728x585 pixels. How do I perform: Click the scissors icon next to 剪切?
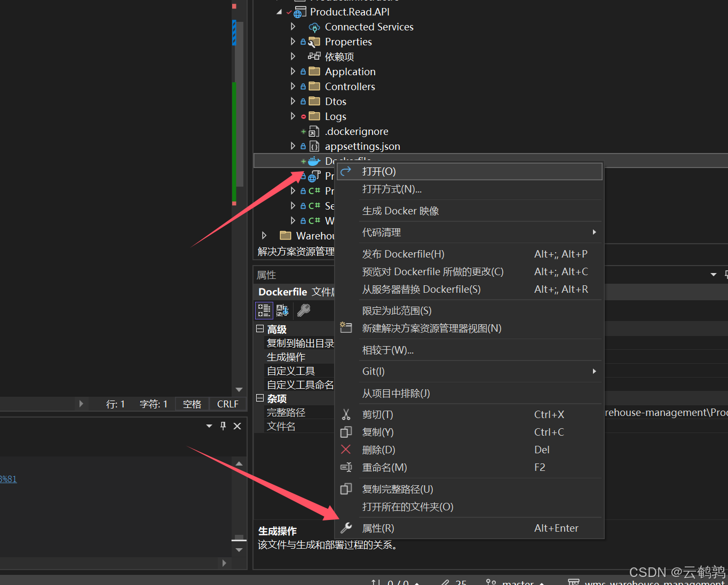pos(346,414)
